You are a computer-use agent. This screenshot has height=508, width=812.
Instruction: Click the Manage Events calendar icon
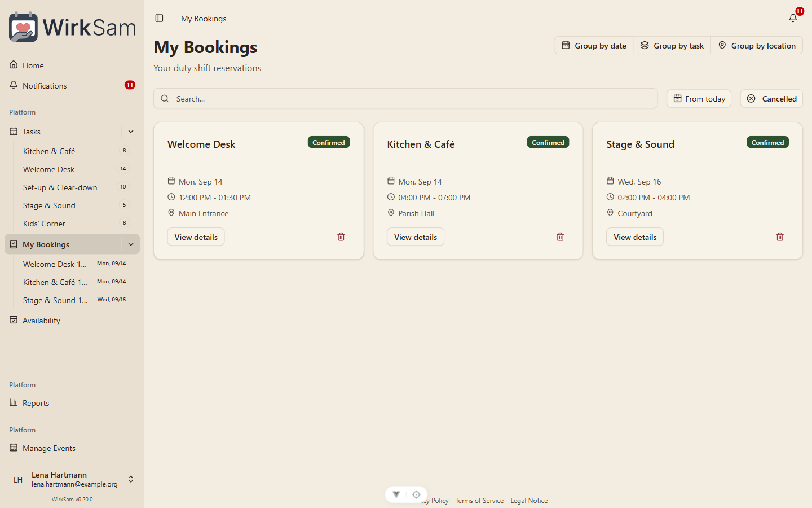coord(14,448)
